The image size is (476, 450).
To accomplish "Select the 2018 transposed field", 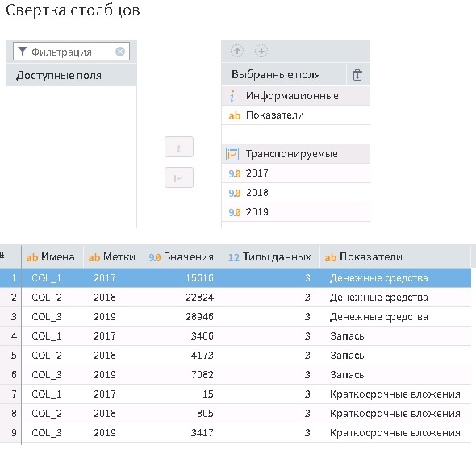I will click(x=295, y=193).
